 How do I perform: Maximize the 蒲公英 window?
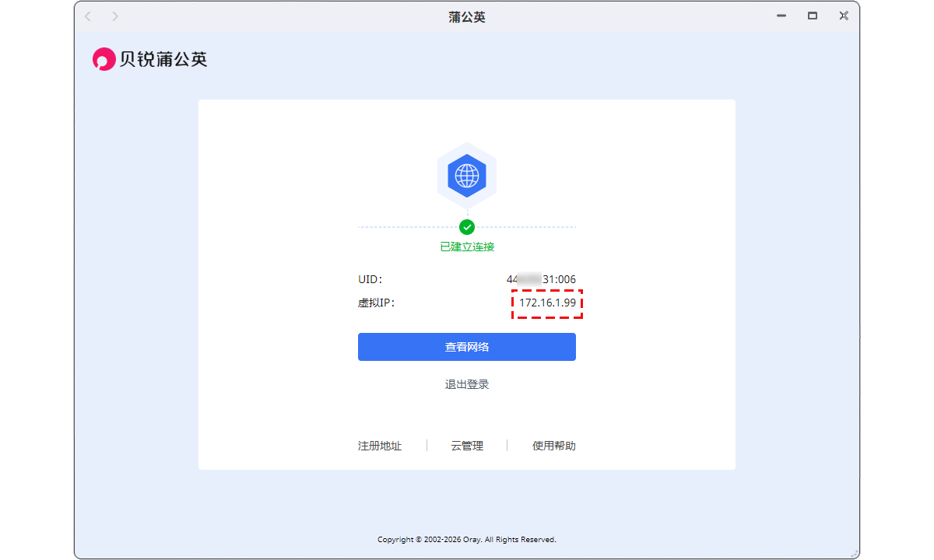pyautogui.click(x=813, y=16)
